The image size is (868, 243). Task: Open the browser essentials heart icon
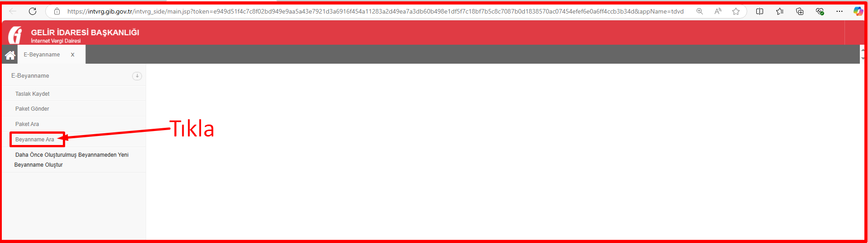[820, 11]
